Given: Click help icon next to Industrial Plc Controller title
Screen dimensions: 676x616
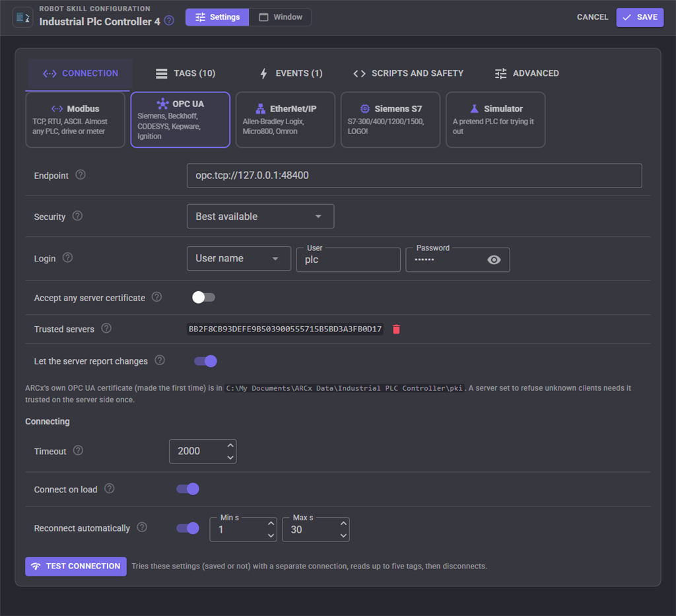Looking at the screenshot, I should [x=170, y=20].
